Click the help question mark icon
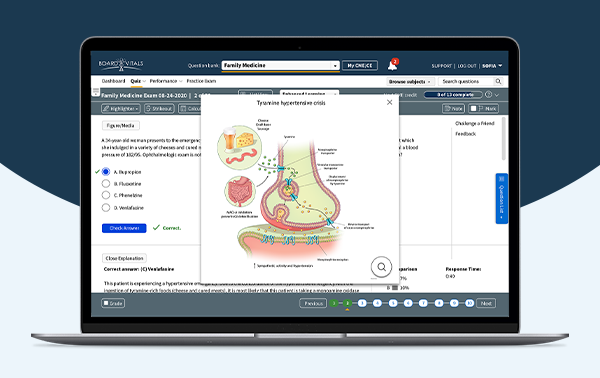Image resolution: width=600 pixels, height=378 pixels. point(488,94)
